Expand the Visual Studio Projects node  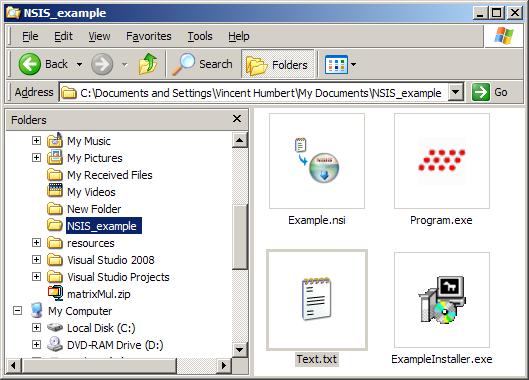36,276
